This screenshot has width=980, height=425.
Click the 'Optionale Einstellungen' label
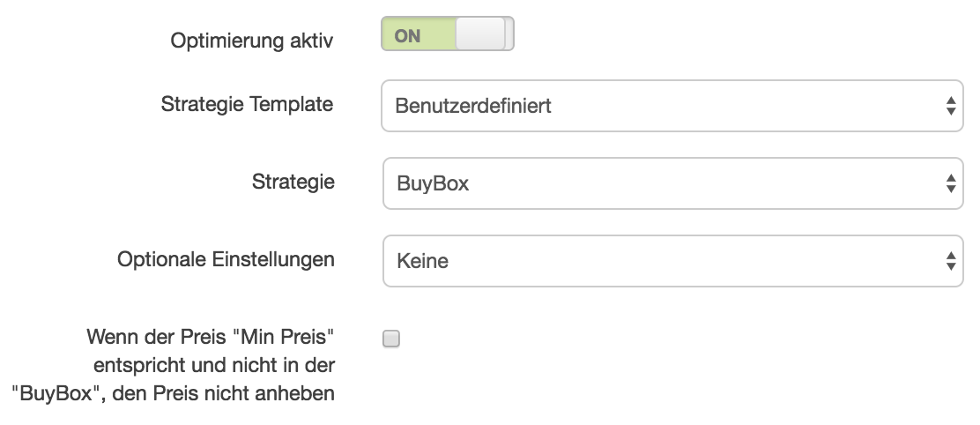226,259
